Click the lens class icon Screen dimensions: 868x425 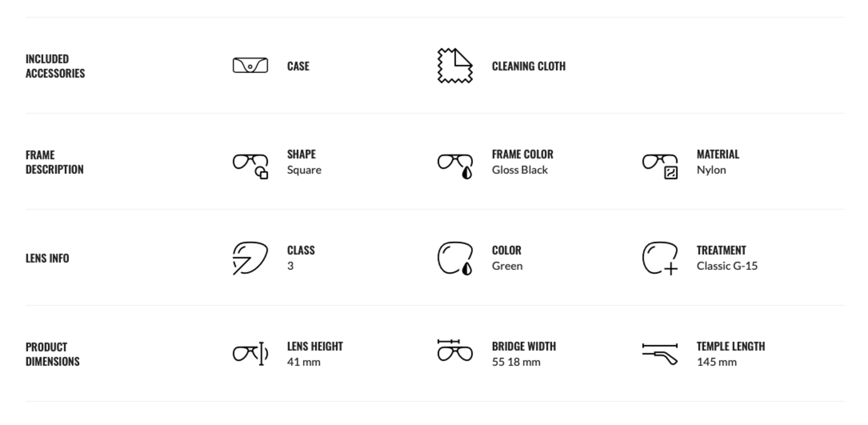pyautogui.click(x=250, y=258)
